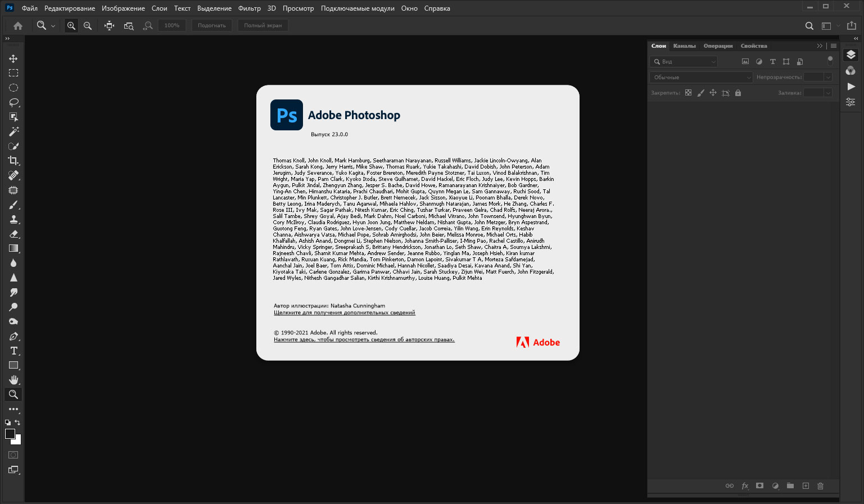Choose the Hand tool
The width and height of the screenshot is (864, 504).
pyautogui.click(x=13, y=380)
